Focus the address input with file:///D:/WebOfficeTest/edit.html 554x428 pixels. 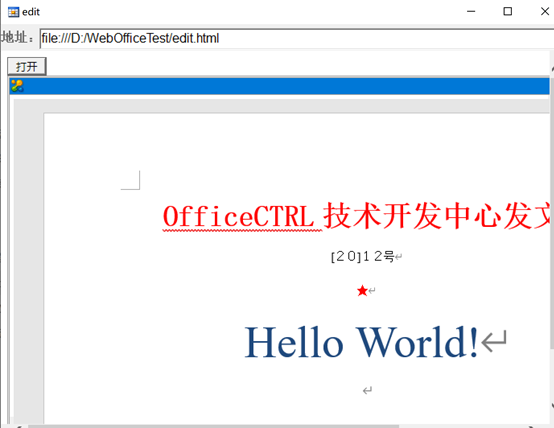[297, 38]
